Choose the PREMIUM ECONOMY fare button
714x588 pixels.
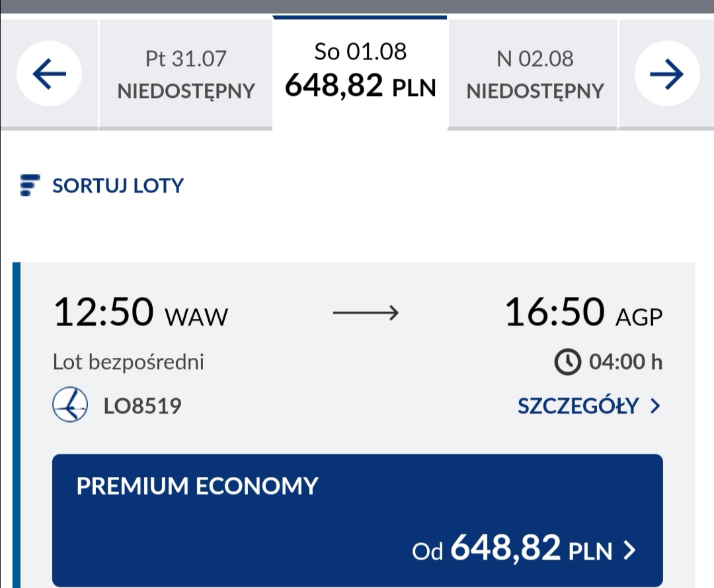coord(358,520)
